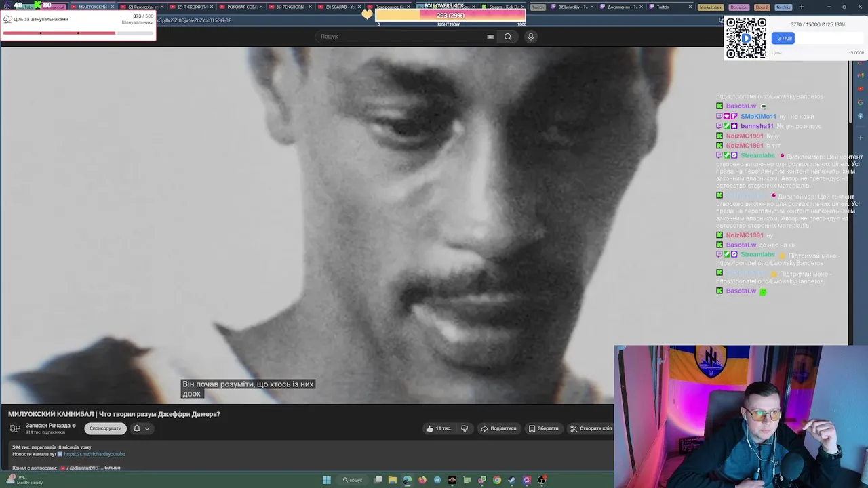Open the on-screen keyboard icon in search box
Viewport: 868px width, 488px height.
pyautogui.click(x=490, y=37)
